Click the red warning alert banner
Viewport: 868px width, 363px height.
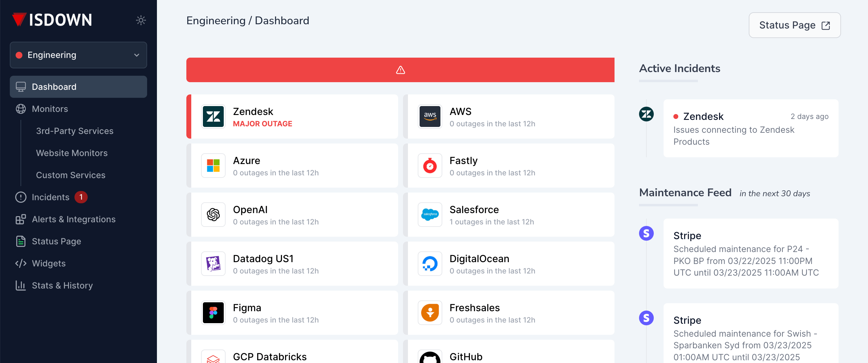click(x=400, y=70)
